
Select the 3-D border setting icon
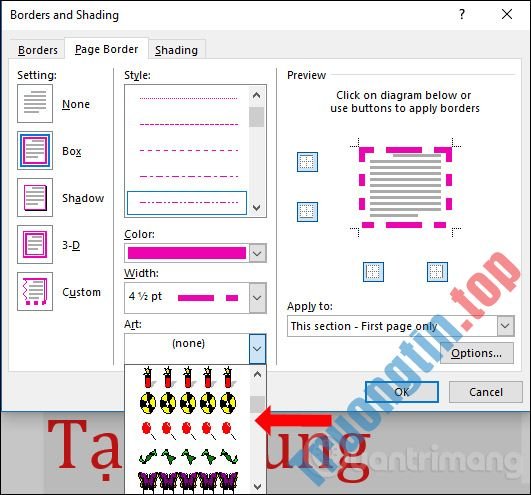[35, 244]
